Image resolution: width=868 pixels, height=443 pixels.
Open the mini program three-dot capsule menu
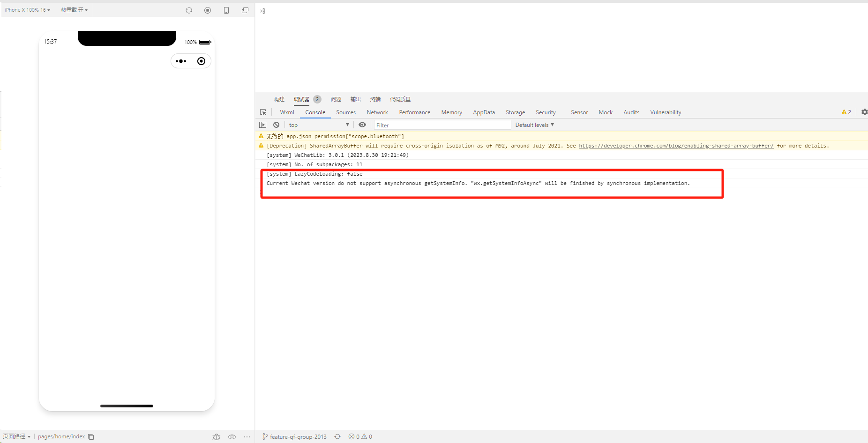tap(181, 61)
